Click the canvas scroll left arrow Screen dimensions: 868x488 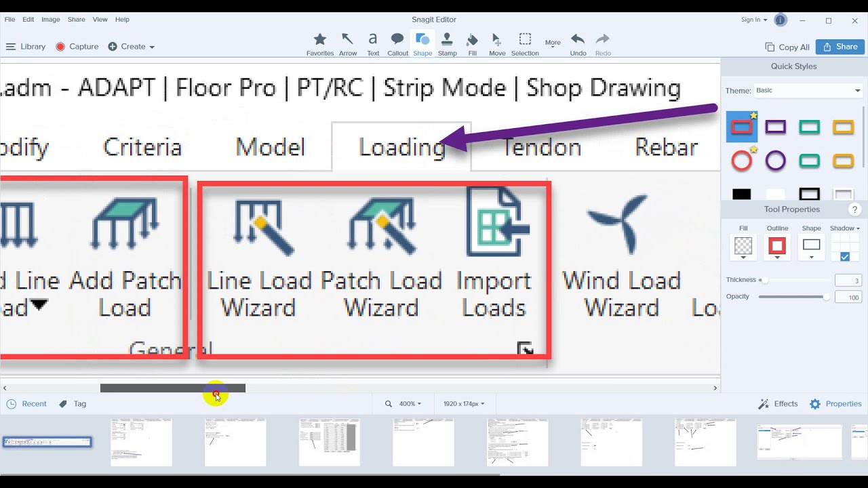coord(5,388)
